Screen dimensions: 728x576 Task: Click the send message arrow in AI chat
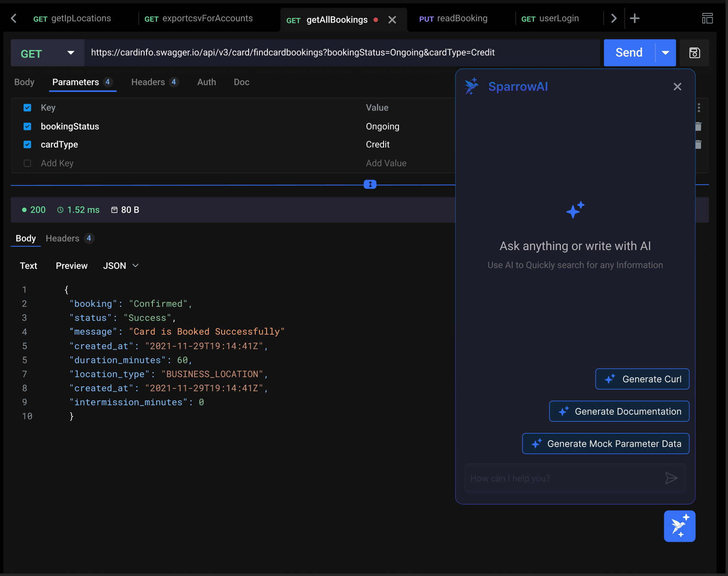[x=671, y=478]
